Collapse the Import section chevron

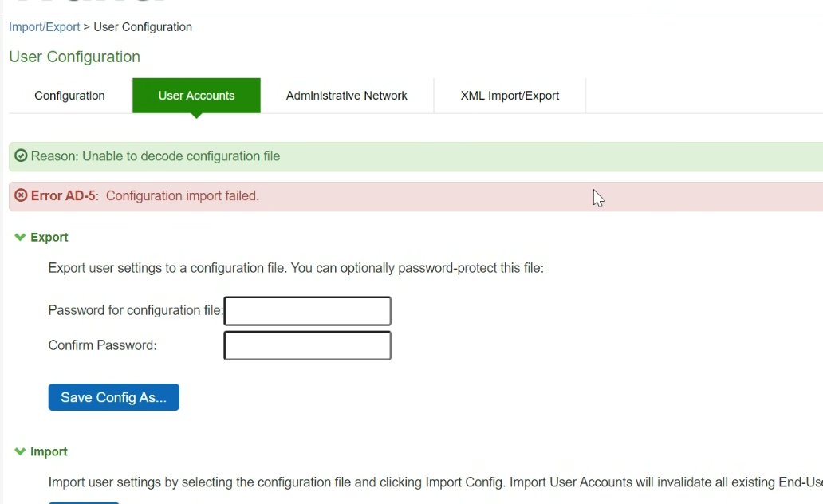click(20, 451)
